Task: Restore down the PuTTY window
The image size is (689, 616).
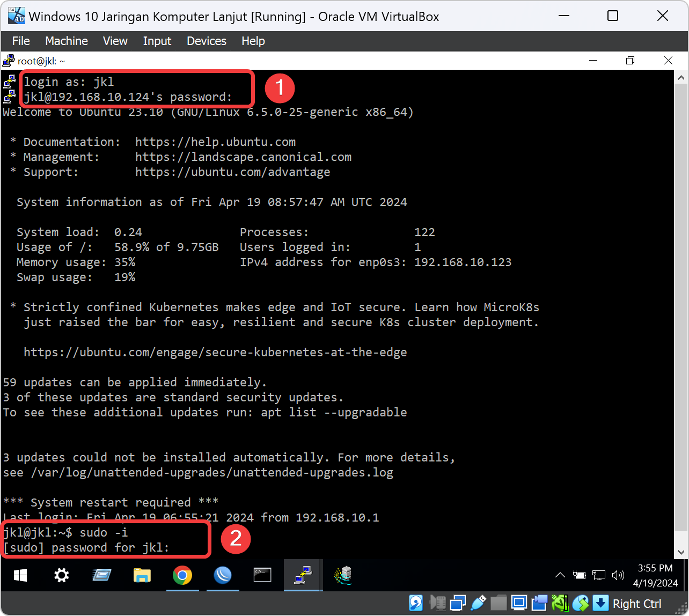Action: coord(631,61)
